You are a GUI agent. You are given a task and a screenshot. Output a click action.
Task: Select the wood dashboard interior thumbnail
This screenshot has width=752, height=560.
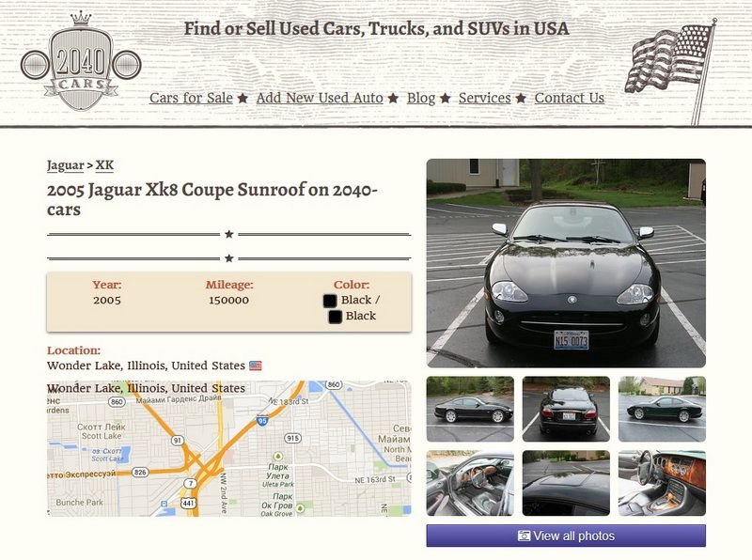pyautogui.click(x=662, y=483)
